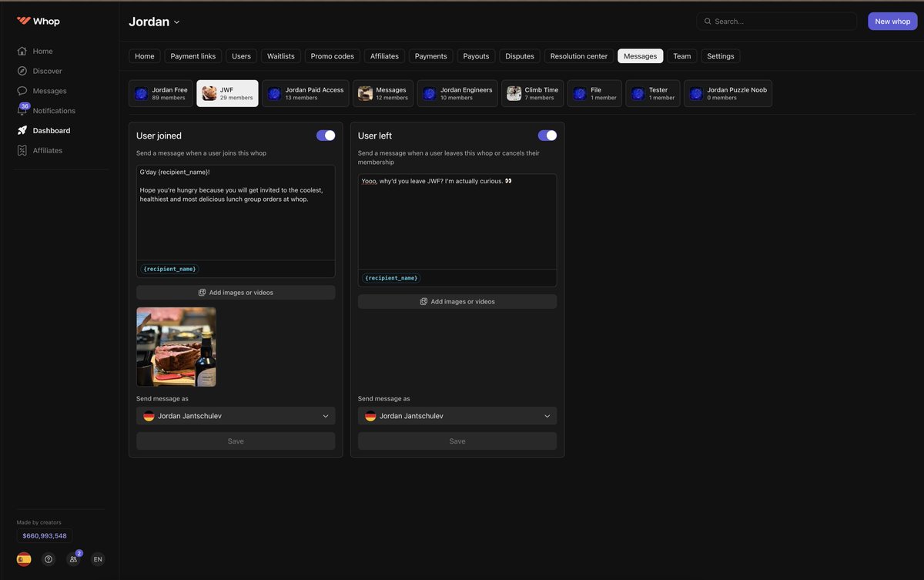Disable the User joined message toggle
The height and width of the screenshot is (580, 924).
pyautogui.click(x=326, y=133)
